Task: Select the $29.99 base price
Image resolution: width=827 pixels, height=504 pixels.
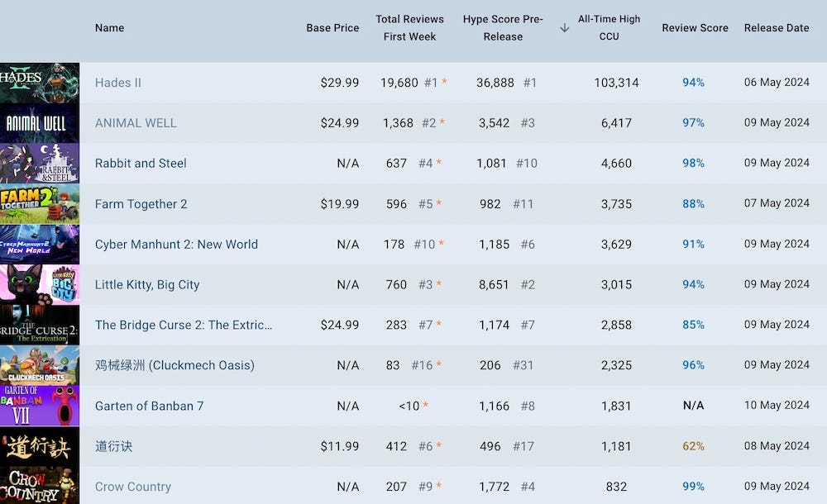Action: pos(340,83)
